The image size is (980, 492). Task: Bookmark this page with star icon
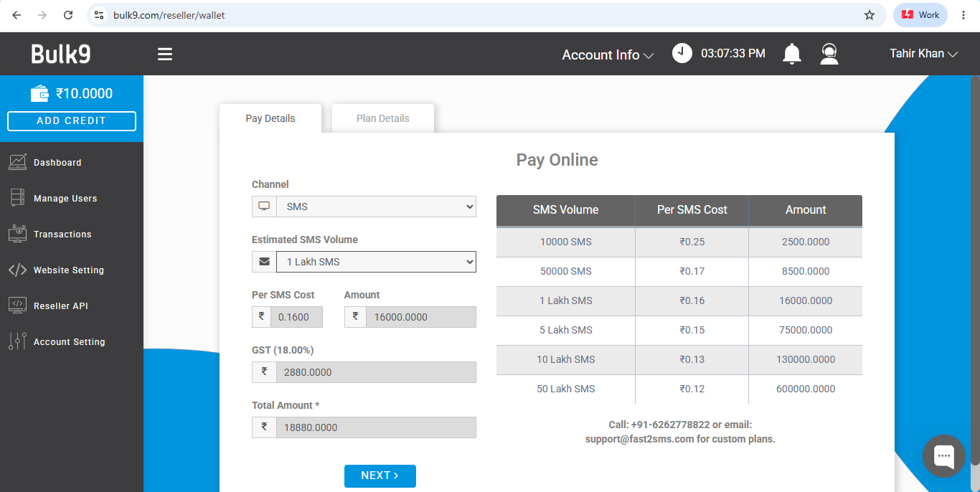tap(870, 15)
